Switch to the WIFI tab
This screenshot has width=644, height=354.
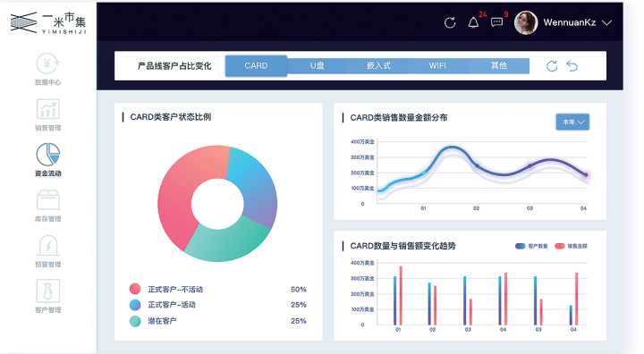coord(437,66)
